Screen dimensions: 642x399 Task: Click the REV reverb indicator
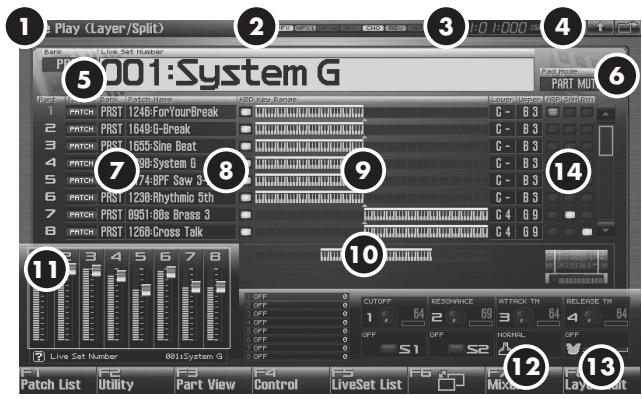(396, 28)
